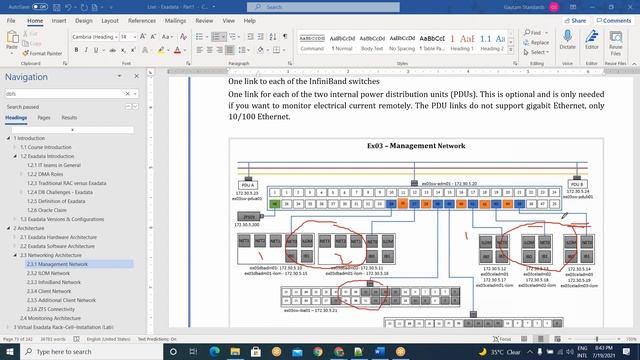640x360 pixels.
Task: Switch to the Review tab
Action: pyautogui.click(x=204, y=20)
